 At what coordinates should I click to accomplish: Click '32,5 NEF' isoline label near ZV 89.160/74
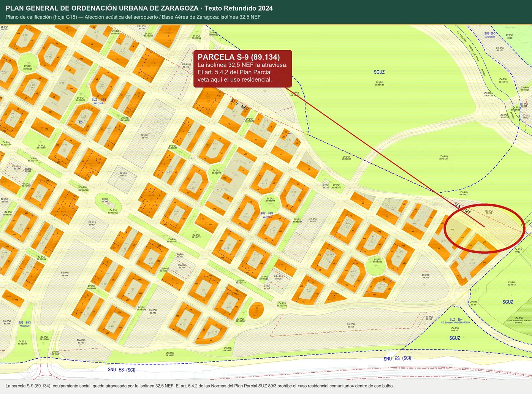(x=239, y=105)
